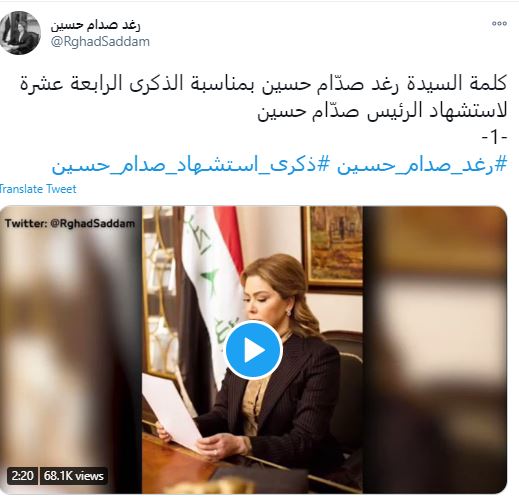Play the video with the blue play button
The image size is (519, 499).
(254, 350)
